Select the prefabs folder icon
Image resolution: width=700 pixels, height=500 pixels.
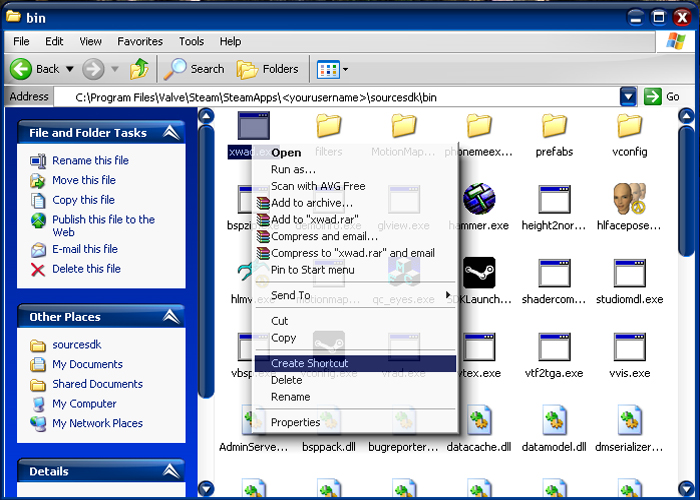(x=554, y=126)
